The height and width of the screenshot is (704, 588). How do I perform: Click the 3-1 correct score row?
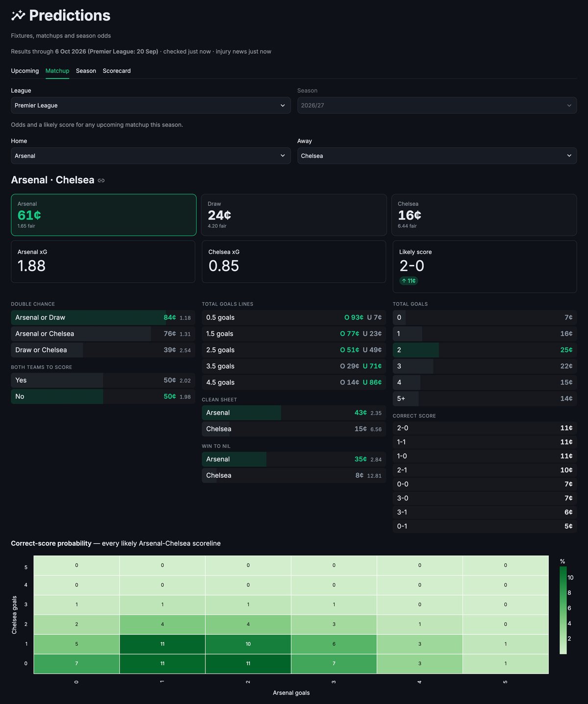[x=485, y=512]
